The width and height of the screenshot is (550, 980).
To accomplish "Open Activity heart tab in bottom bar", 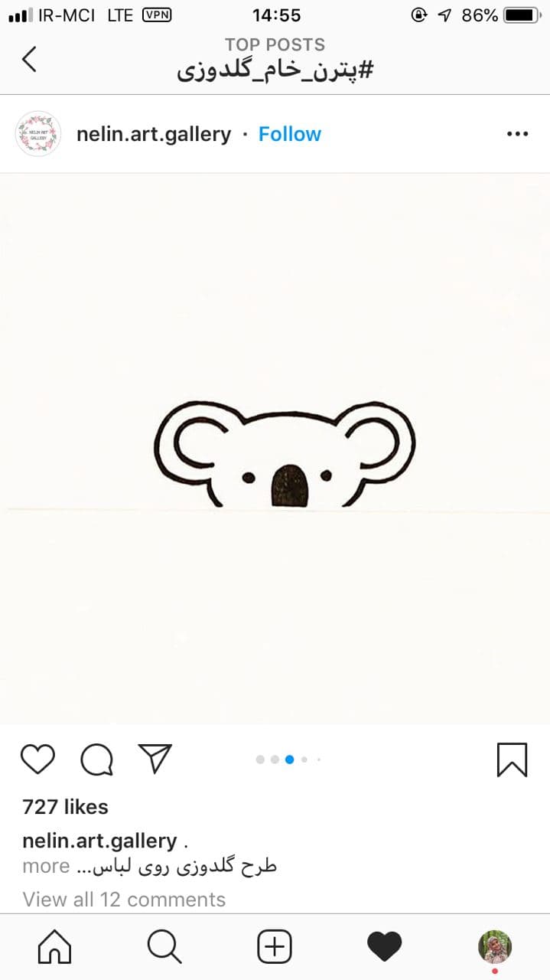I will pos(385,947).
